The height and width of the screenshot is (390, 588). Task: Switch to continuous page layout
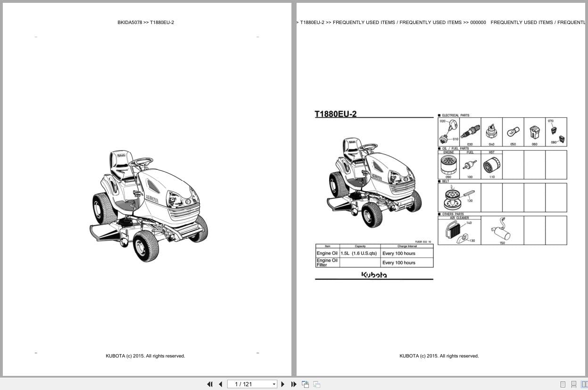click(574, 384)
